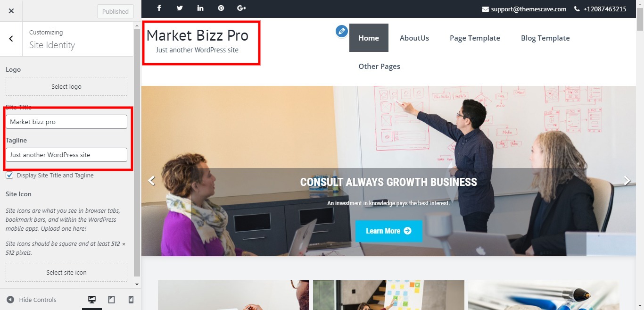
Task: Toggle Display Site Title and Tagline checkbox
Action: click(x=9, y=176)
